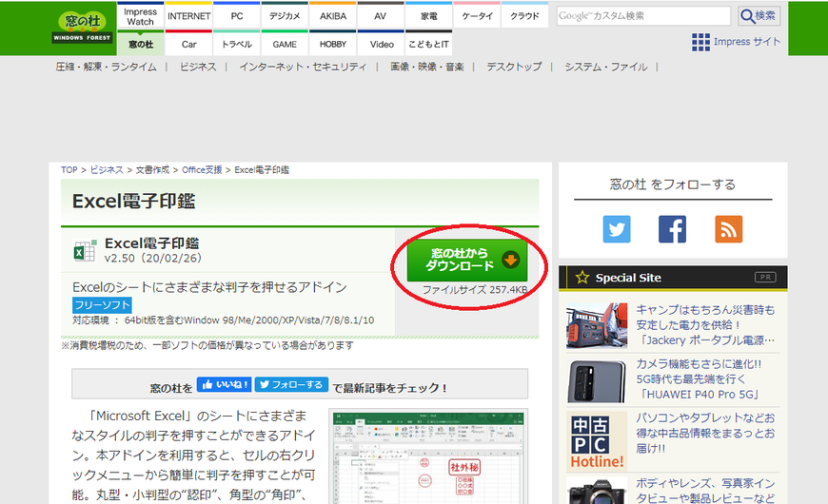Open the Jackery ポータブル電源 article link
The height and width of the screenshot is (504, 828).
click(705, 324)
